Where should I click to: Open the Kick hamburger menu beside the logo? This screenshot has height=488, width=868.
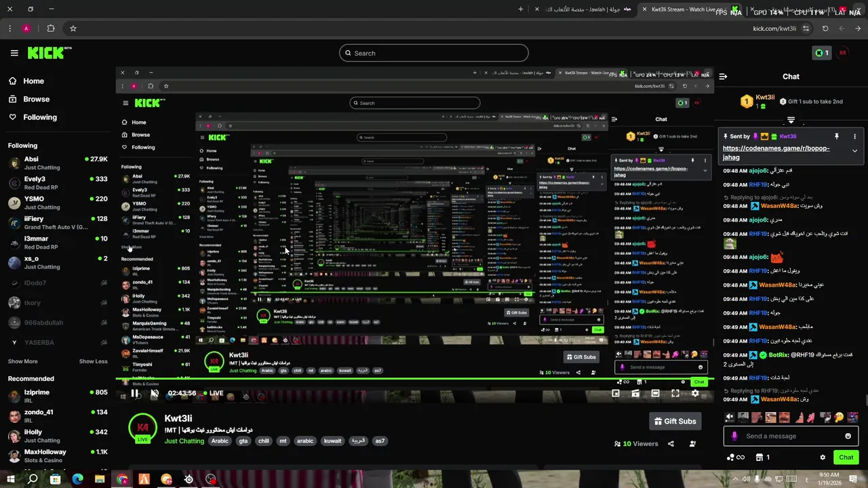coord(14,53)
